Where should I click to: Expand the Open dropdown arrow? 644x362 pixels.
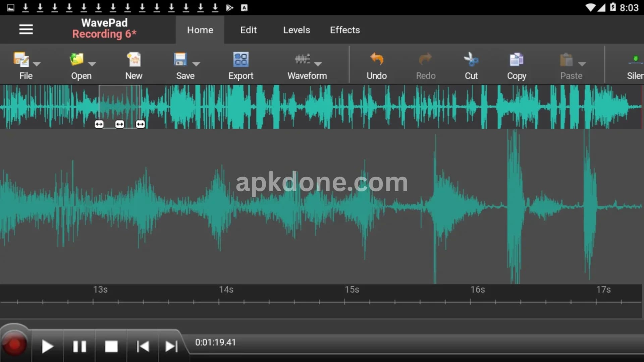click(x=92, y=64)
